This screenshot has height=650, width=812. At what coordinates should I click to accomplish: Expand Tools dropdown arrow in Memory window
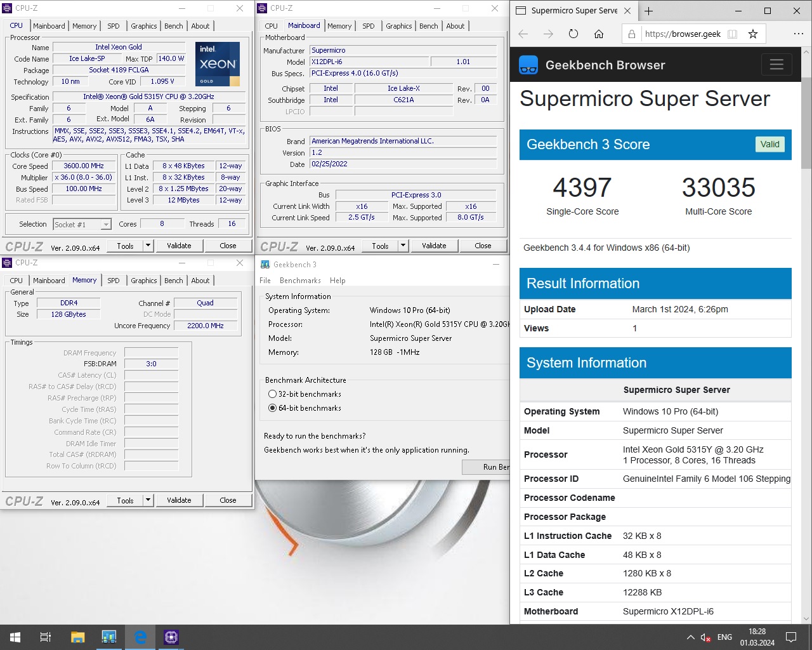(148, 500)
